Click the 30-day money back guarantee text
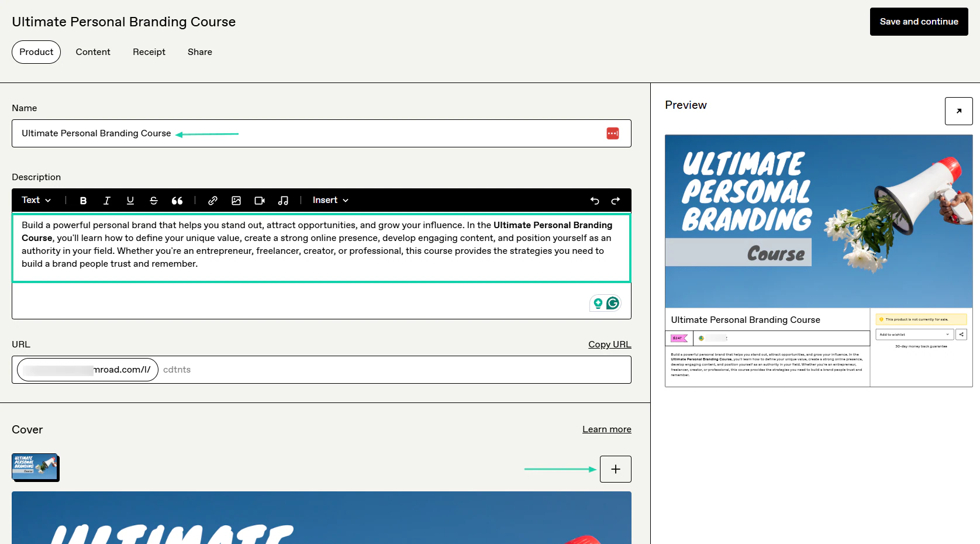 pos(921,346)
